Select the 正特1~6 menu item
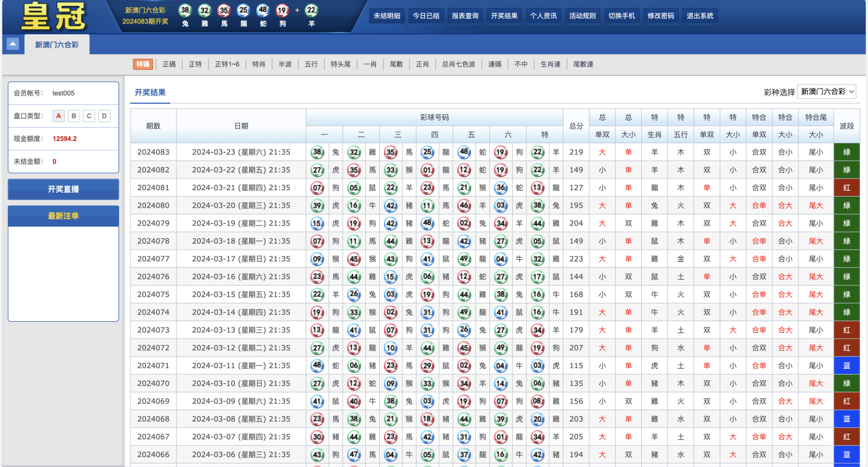 point(227,64)
